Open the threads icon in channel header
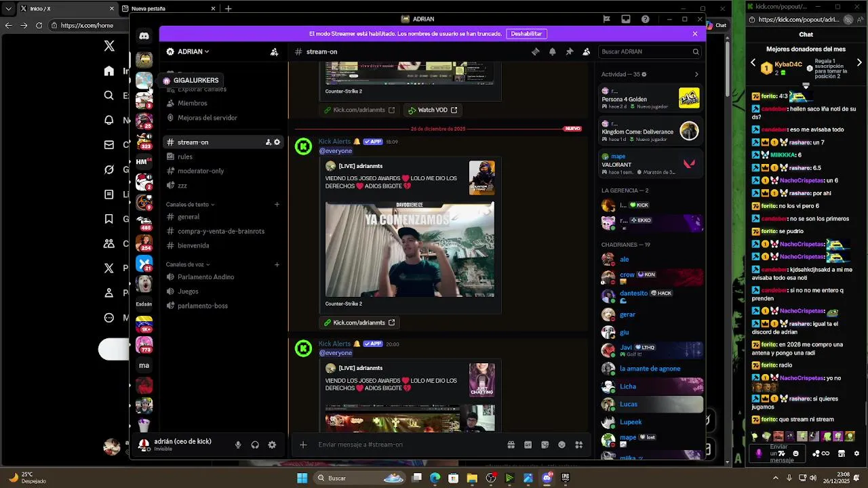868x488 pixels. pyautogui.click(x=535, y=52)
